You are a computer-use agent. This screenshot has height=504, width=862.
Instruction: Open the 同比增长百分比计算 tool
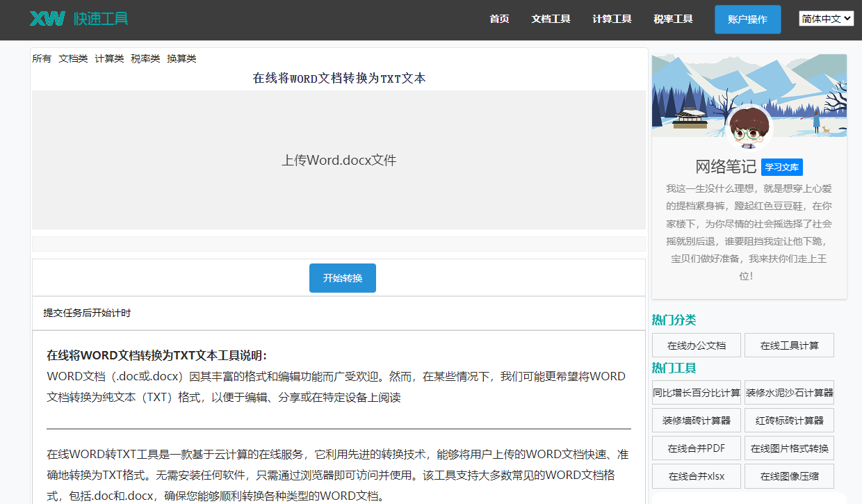pos(697,393)
